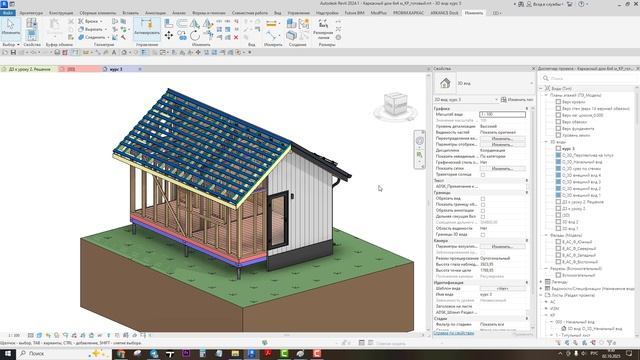
Task: Open the Выбор panel dropdown under Modify
Action: point(11,44)
